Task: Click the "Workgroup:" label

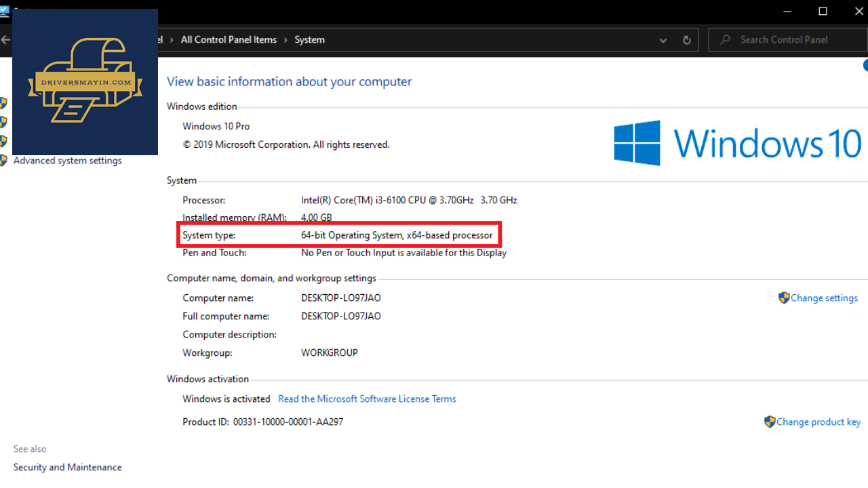Action: coord(208,352)
